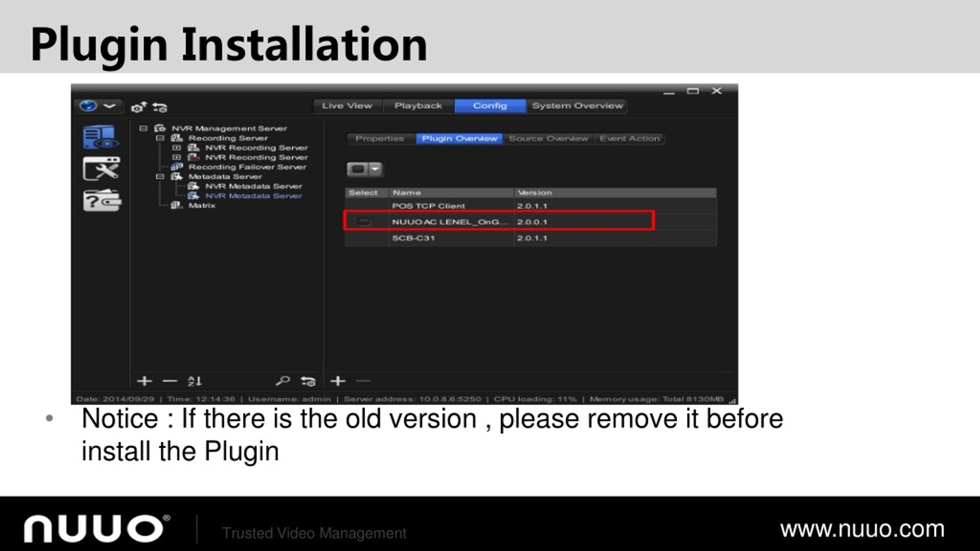Switch to the Source Overview tab
The height and width of the screenshot is (551, 980).
[x=548, y=139]
